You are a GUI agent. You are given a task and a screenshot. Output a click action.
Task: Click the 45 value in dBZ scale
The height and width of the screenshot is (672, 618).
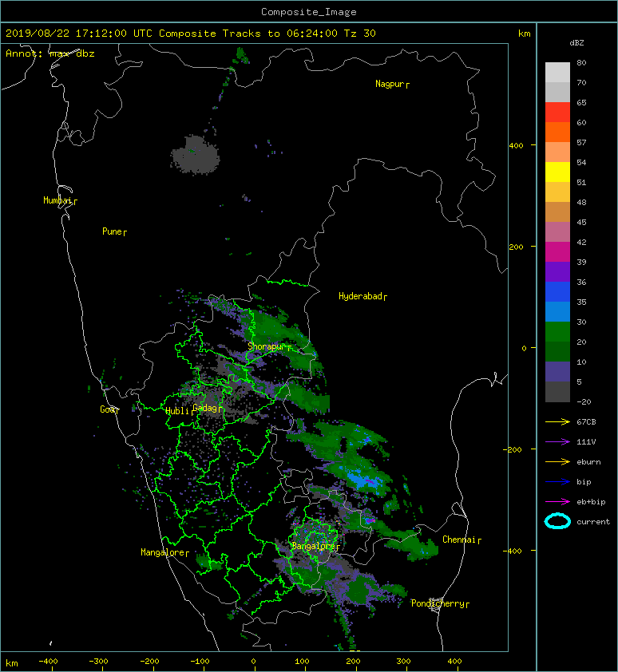pos(581,222)
